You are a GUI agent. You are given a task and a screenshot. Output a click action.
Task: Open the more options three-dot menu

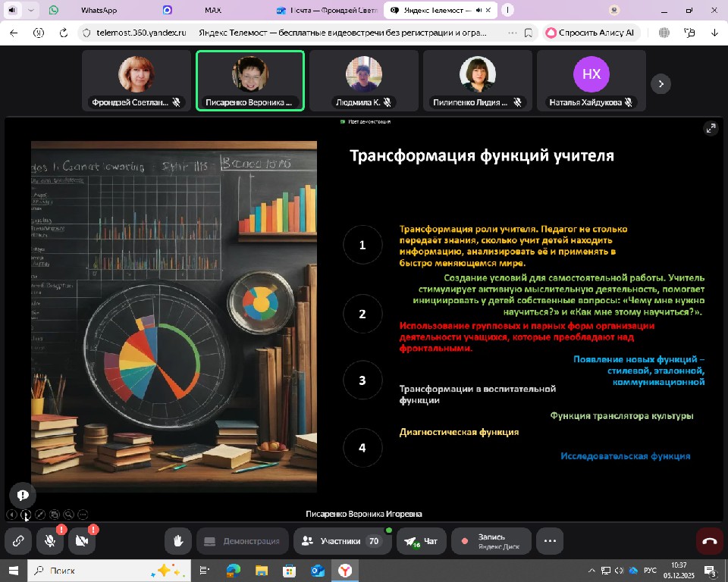[550, 541]
